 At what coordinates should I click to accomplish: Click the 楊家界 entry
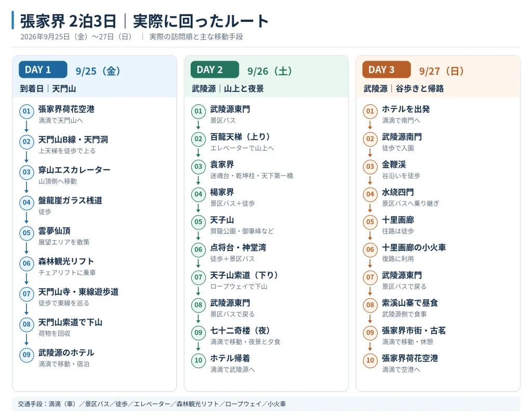(x=222, y=192)
